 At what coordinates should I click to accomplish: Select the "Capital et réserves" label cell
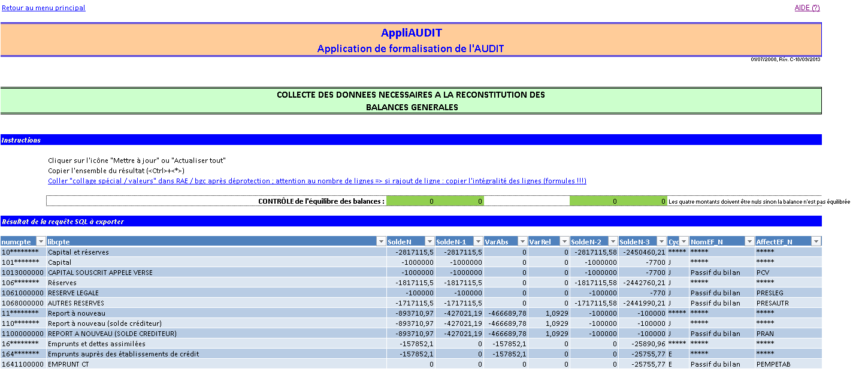tap(216, 252)
